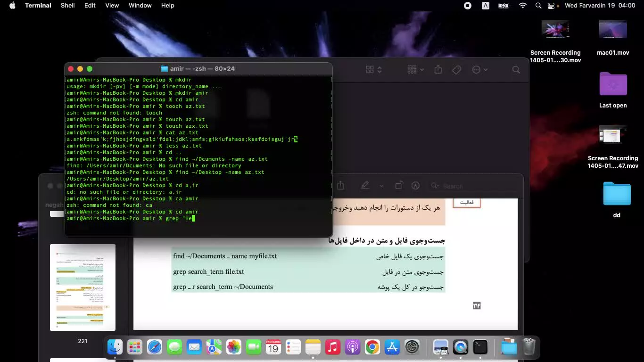This screenshot has width=644, height=362.
Task: Open Podcasts from the Dock
Action: click(x=353, y=347)
